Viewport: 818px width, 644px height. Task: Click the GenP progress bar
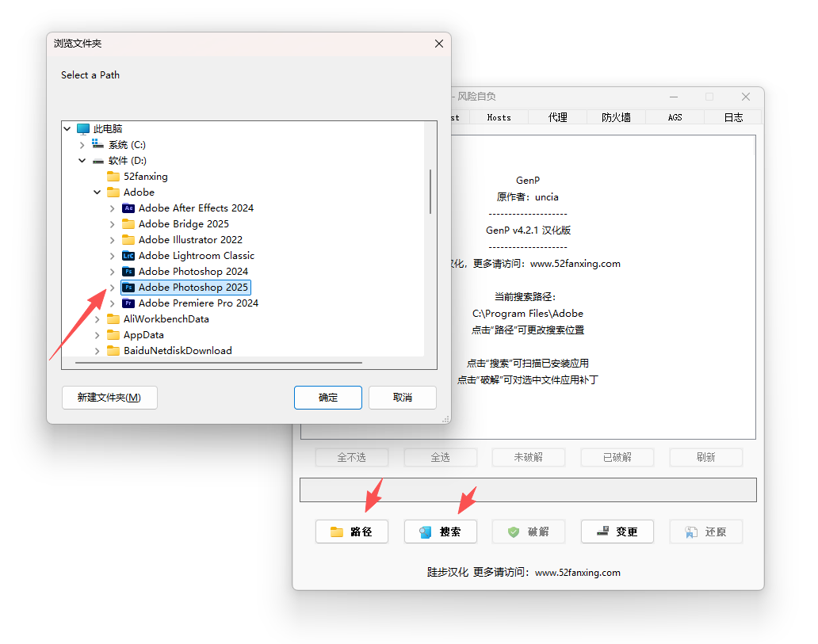coord(528,490)
